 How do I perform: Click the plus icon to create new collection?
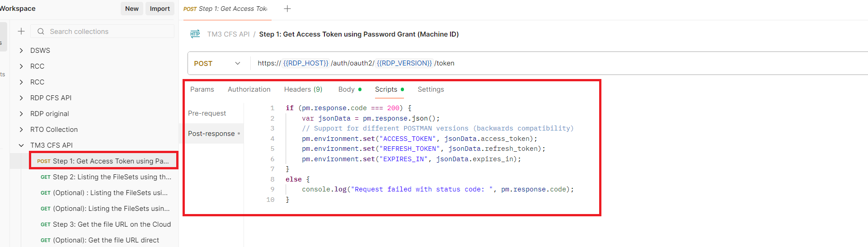click(21, 31)
